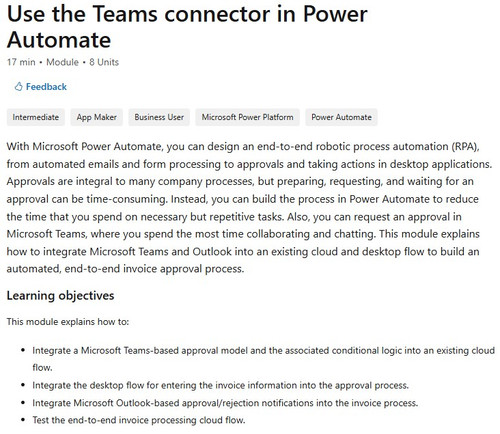Select the Intermediate level tag

[36, 117]
